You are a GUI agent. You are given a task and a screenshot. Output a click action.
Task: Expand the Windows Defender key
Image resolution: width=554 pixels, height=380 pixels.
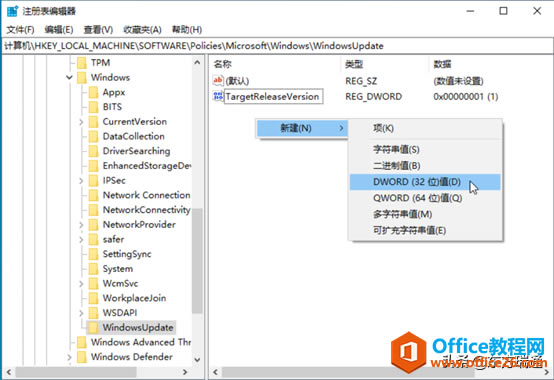point(70,357)
